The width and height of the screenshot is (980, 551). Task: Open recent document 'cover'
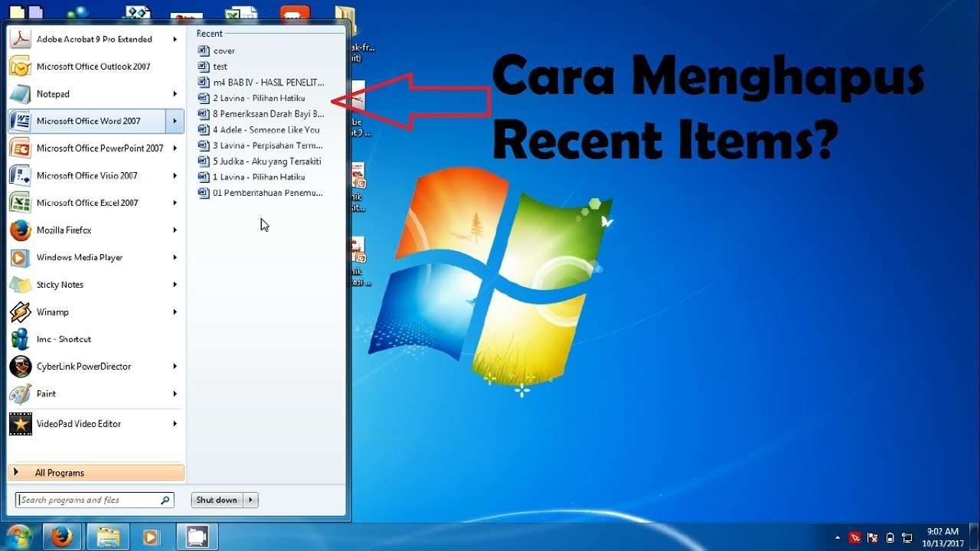click(x=217, y=51)
